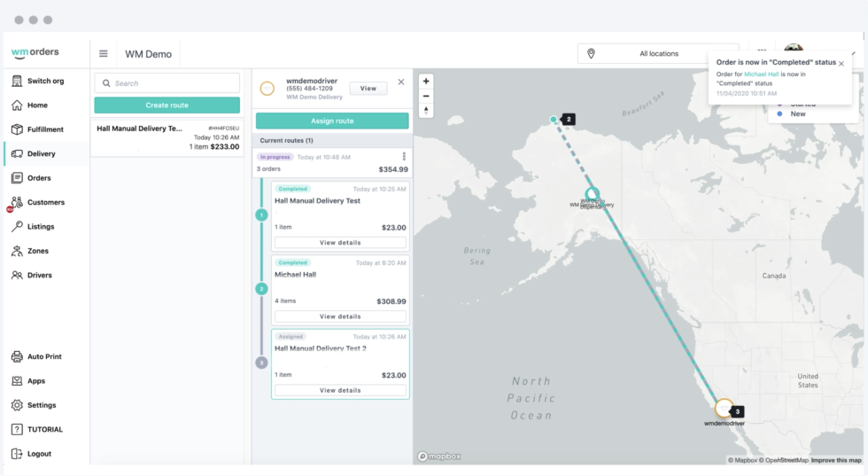Image resolution: width=868 pixels, height=476 pixels.
Task: Open the route three-dot options menu
Action: (x=404, y=157)
